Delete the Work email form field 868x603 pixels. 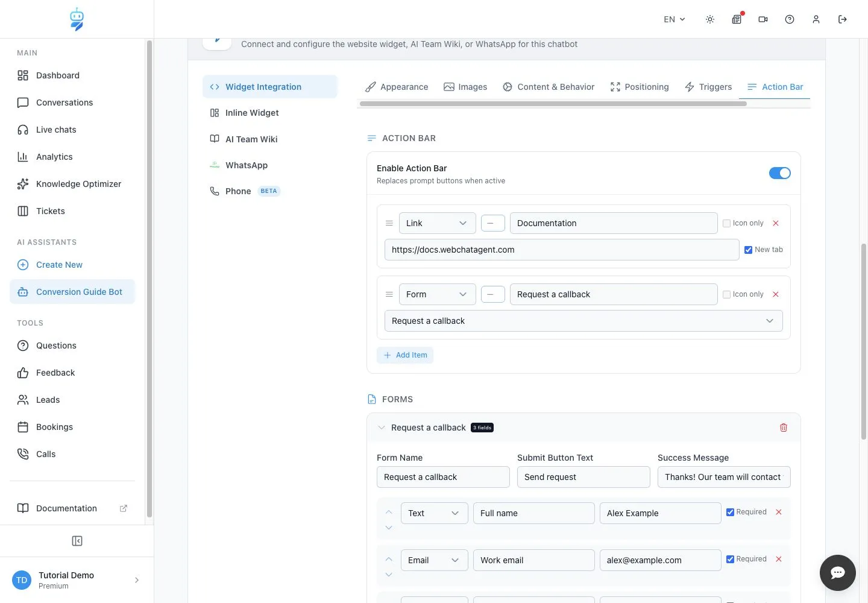779,559
